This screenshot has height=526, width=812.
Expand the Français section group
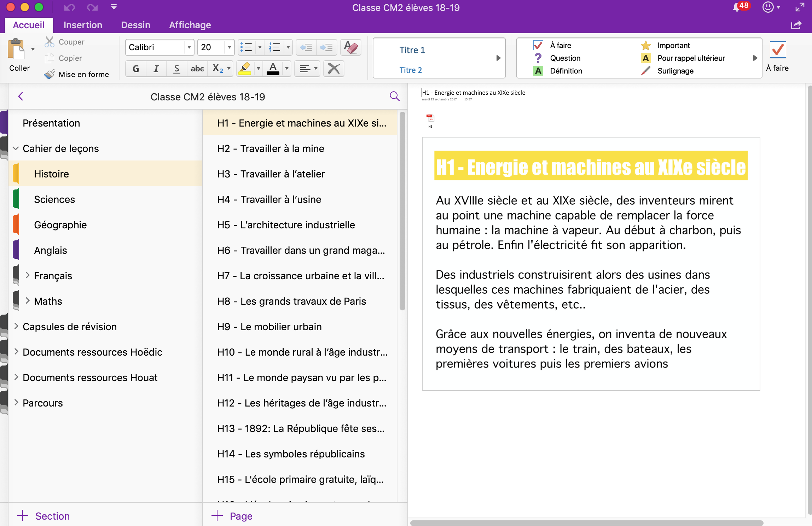pos(28,275)
